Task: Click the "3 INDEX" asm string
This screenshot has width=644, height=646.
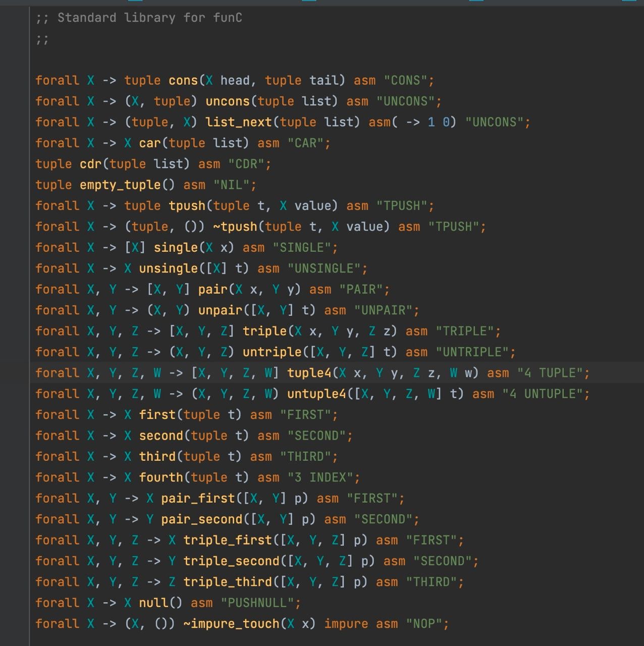Action: pyautogui.click(x=320, y=478)
